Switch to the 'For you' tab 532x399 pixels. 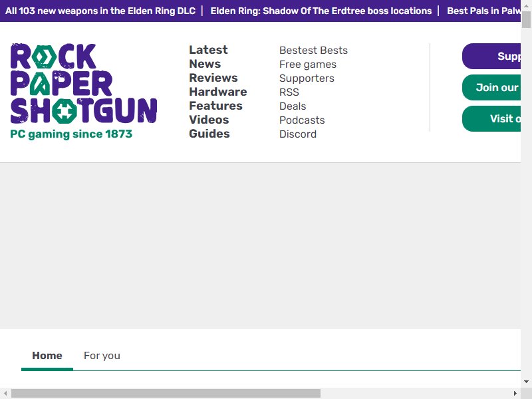[x=102, y=356]
